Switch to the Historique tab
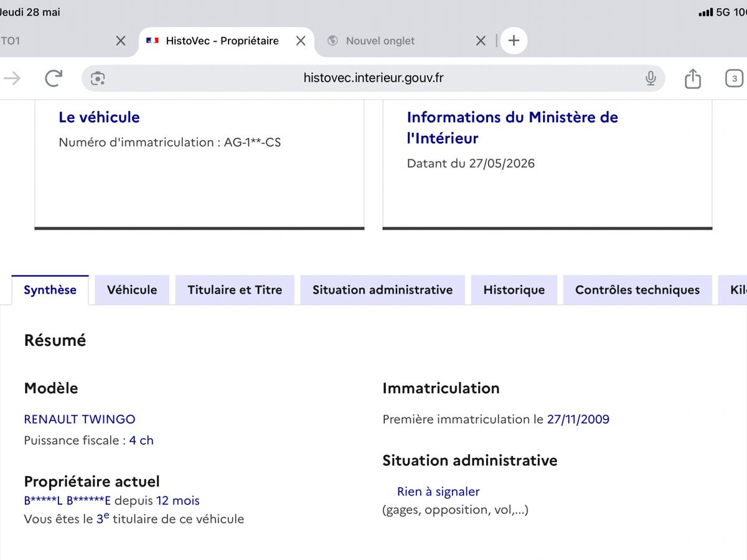 [x=514, y=290]
